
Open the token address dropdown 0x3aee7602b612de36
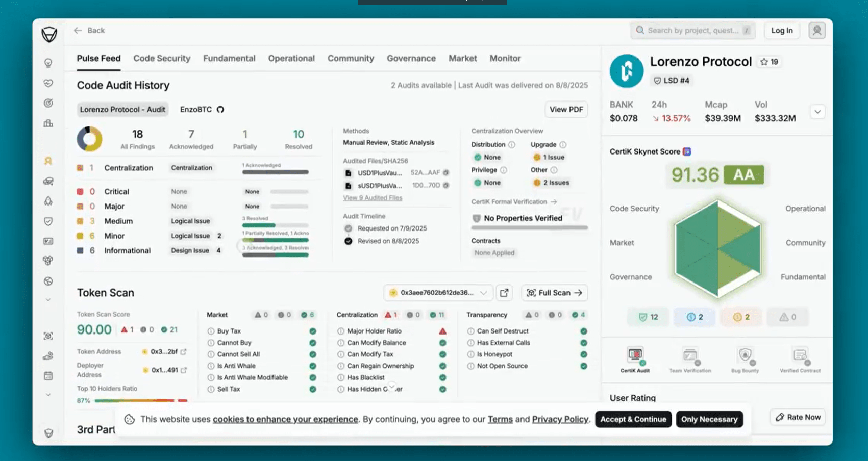pos(438,293)
